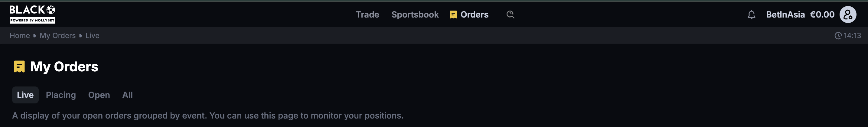The width and height of the screenshot is (868, 127).
Task: Click the My Orders page heading
Action: point(64,67)
